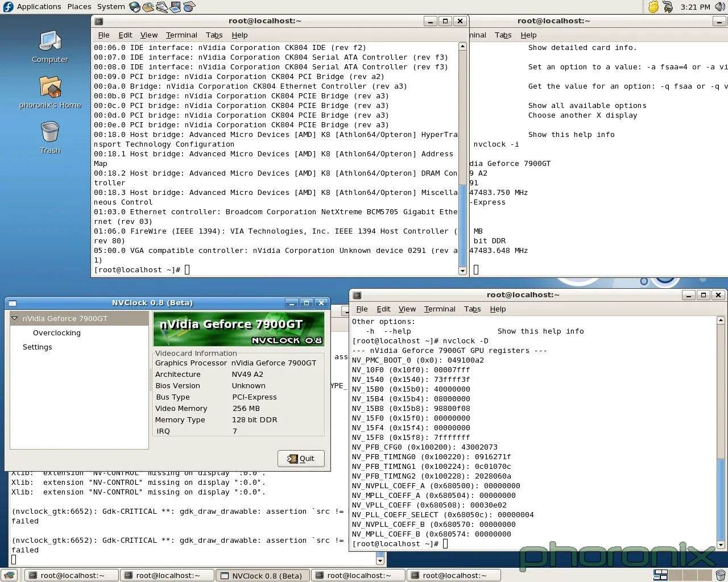728x582 pixels.
Task: Click the Show Desktop button in the bottom panel
Action: [9, 575]
